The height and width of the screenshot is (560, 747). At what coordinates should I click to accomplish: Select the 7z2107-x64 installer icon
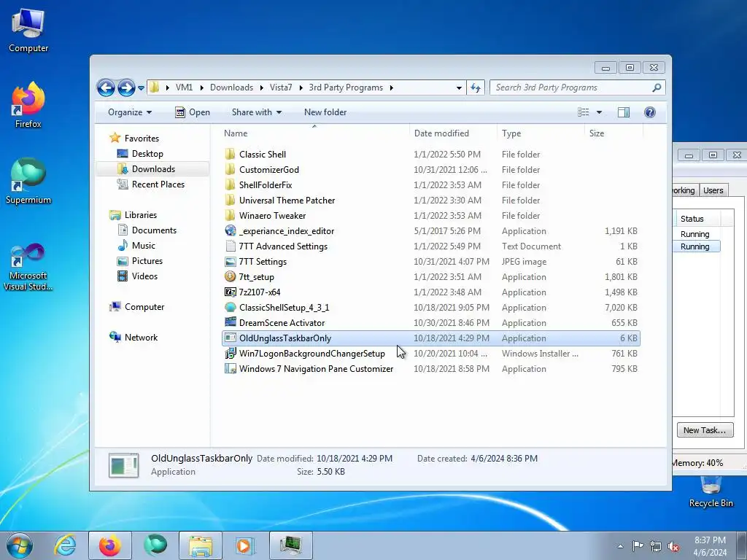click(x=230, y=292)
